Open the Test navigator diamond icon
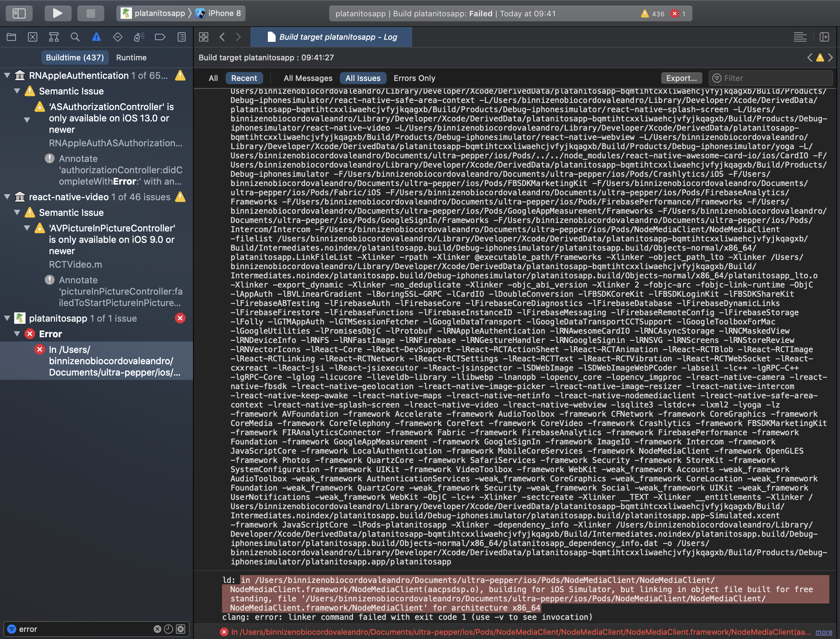The width and height of the screenshot is (840, 639). [117, 37]
